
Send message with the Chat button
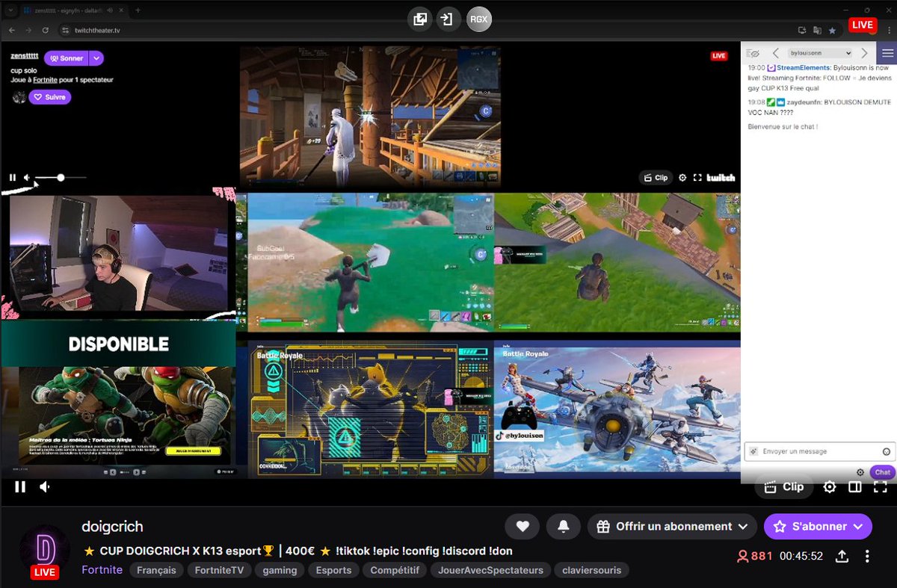tap(883, 472)
